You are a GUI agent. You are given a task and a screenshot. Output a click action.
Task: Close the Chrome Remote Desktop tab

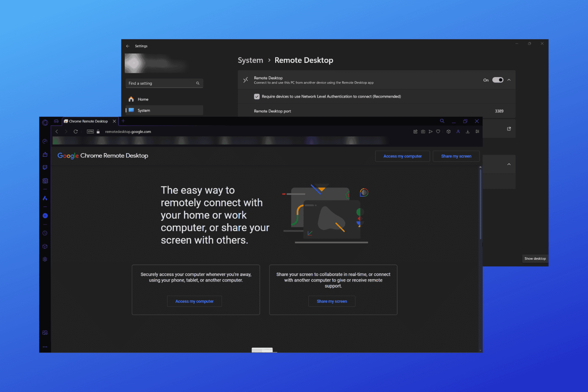pos(114,121)
